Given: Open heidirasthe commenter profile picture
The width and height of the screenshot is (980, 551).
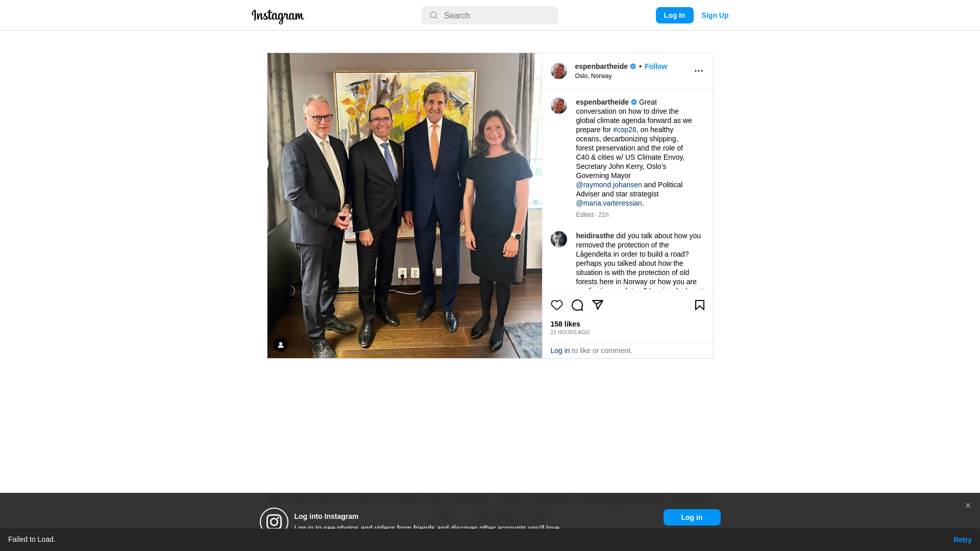Looking at the screenshot, I should (558, 239).
